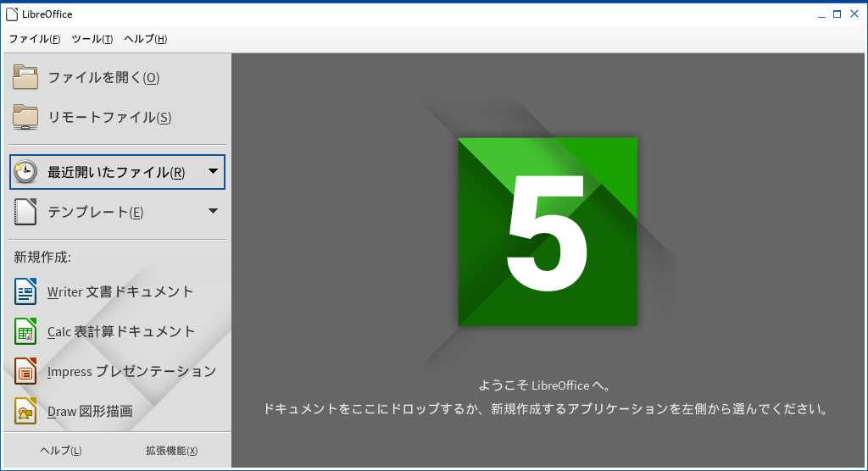Click the Draw drawing icon
This screenshot has height=471, width=868.
[x=25, y=411]
